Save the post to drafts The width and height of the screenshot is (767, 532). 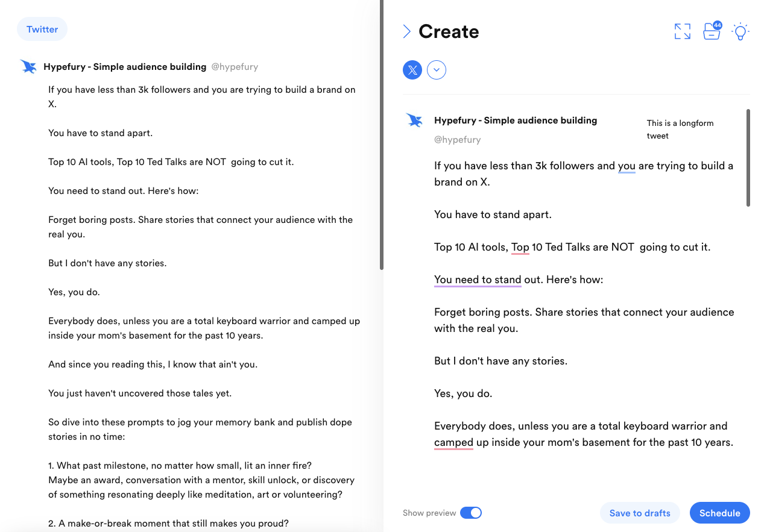point(640,513)
